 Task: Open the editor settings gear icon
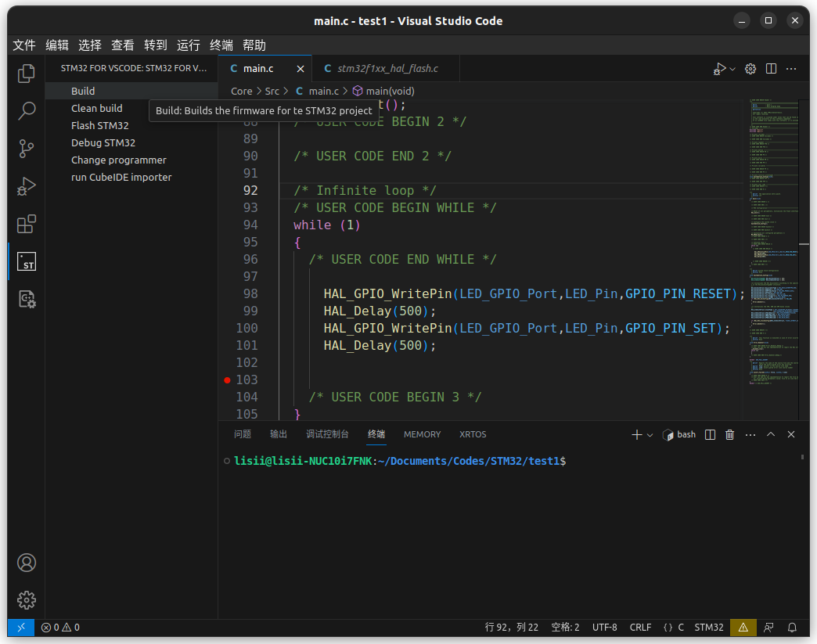(x=750, y=69)
